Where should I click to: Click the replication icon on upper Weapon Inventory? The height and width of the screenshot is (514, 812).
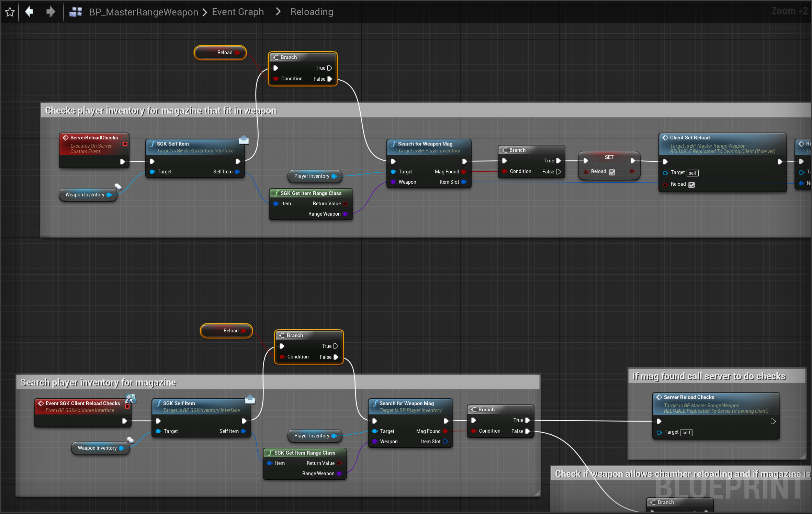(x=118, y=186)
